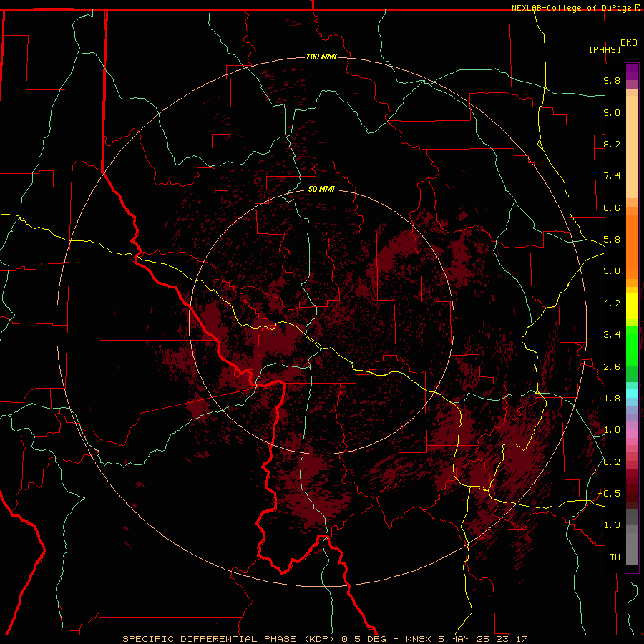Pick the large peach band on color bar
This screenshot has height=644, width=644.
coord(632,147)
